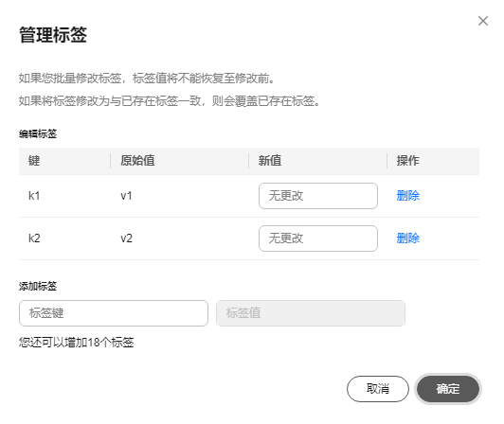Screen dimensions: 504x424
Task: Select the v2 original value cell
Action: pos(126,238)
